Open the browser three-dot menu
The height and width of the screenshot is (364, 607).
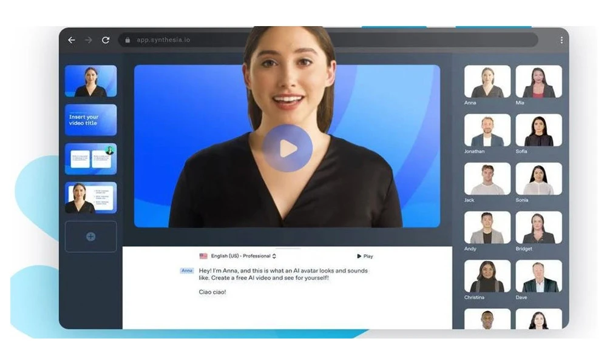[563, 39]
